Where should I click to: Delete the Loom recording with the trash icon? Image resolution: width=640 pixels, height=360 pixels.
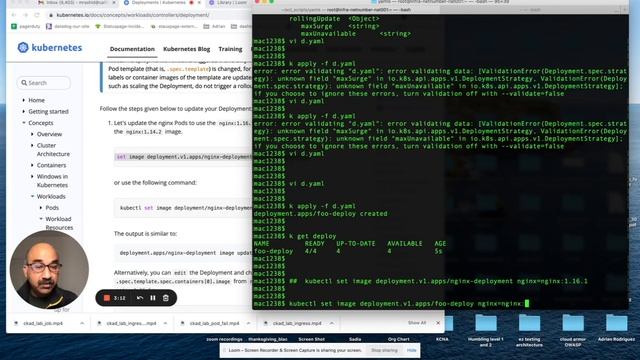[x=166, y=298]
